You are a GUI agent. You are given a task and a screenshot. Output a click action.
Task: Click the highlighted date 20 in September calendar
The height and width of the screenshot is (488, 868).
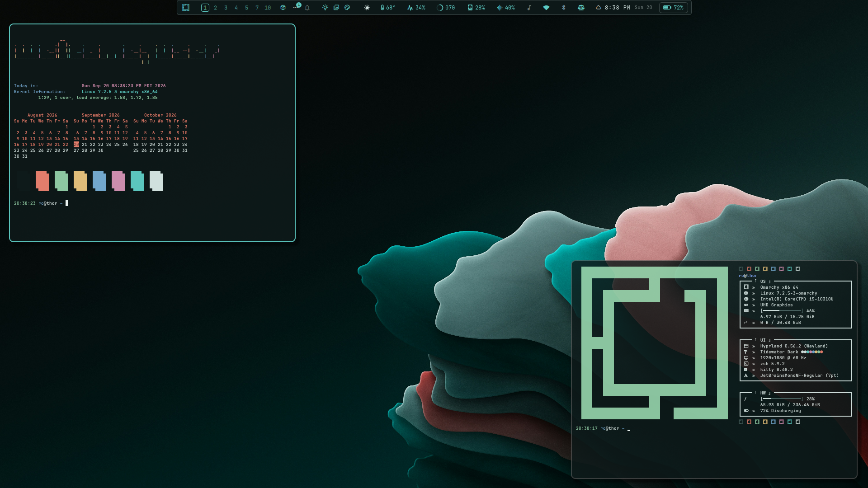(76, 145)
